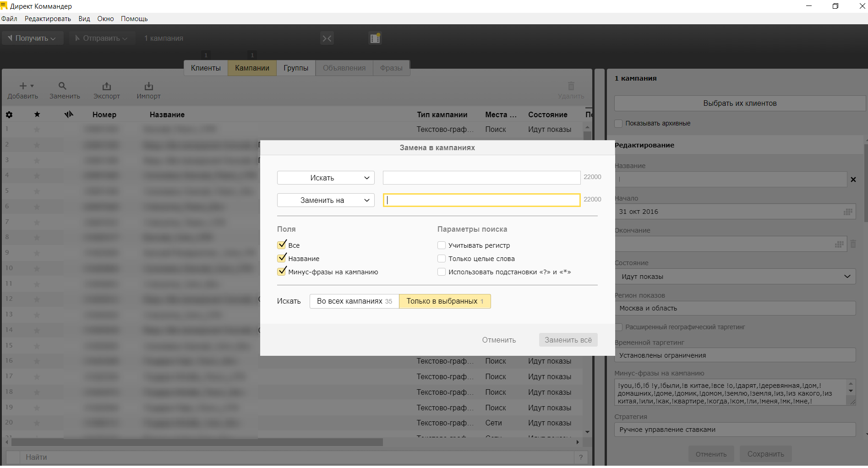The height and width of the screenshot is (468, 868).
Task: Enable Учитывать регистр option
Action: [x=442, y=245]
